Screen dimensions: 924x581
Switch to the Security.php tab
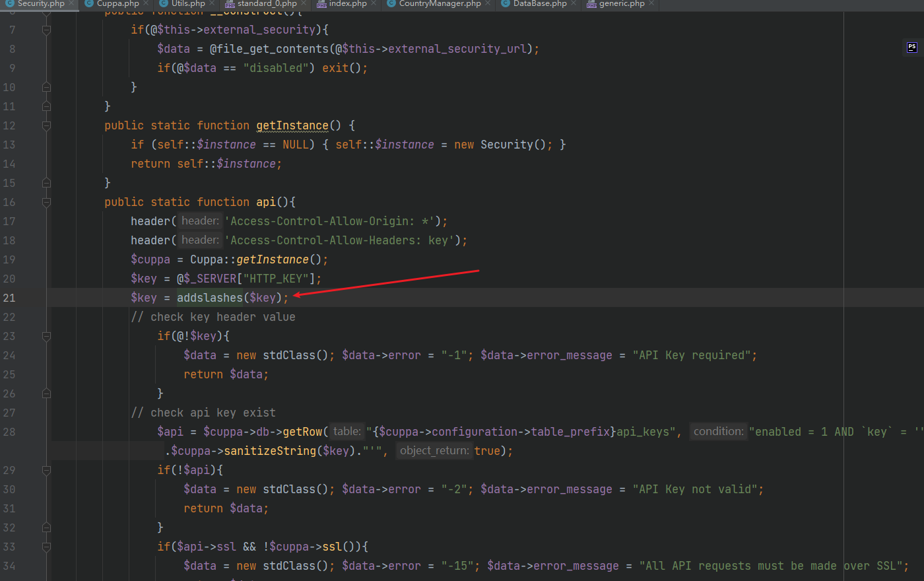[x=41, y=4]
